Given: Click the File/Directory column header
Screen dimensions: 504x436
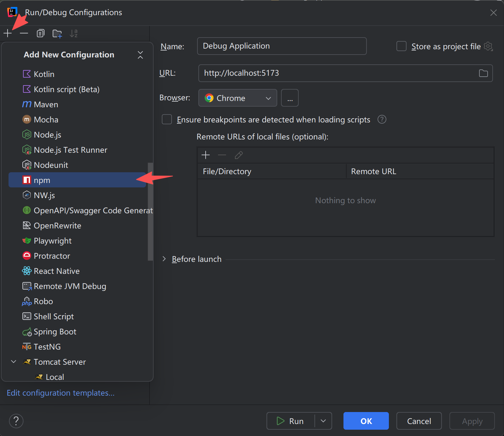Looking at the screenshot, I should [x=272, y=171].
